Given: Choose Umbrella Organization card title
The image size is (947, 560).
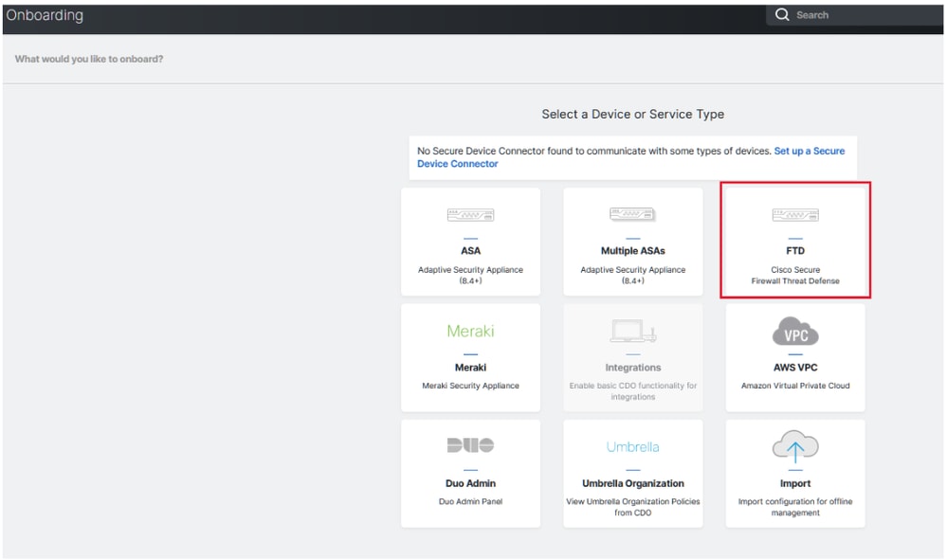Looking at the screenshot, I should point(632,483).
